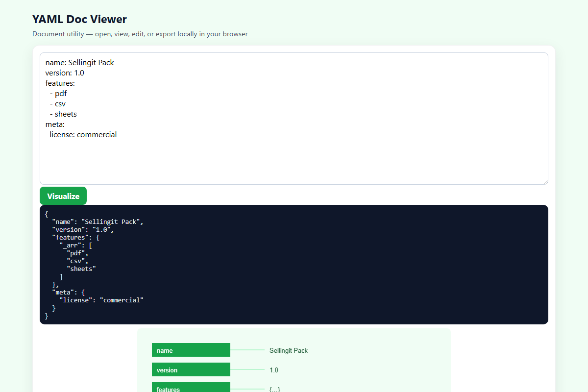
Task: Select the 'version' node in the tree
Action: coord(191,369)
